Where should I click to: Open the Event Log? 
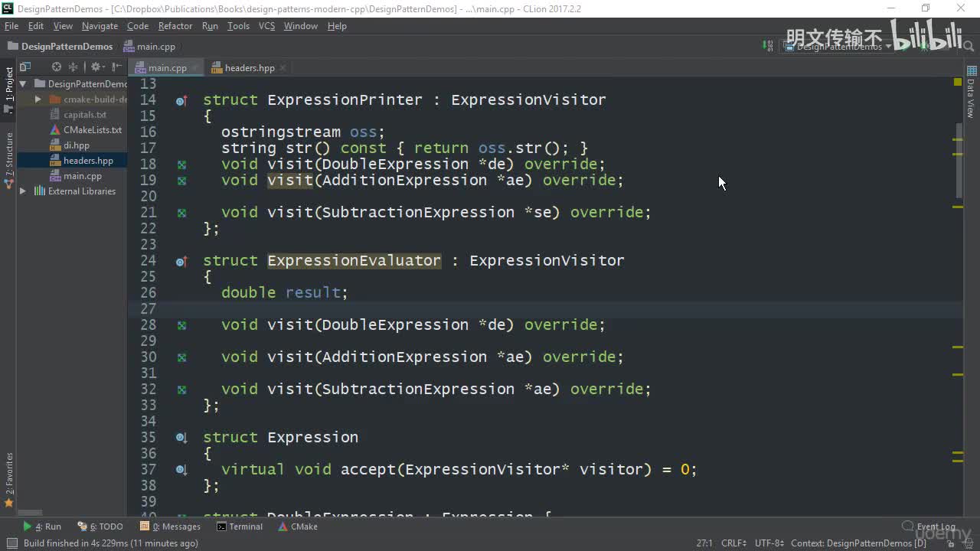tap(929, 527)
